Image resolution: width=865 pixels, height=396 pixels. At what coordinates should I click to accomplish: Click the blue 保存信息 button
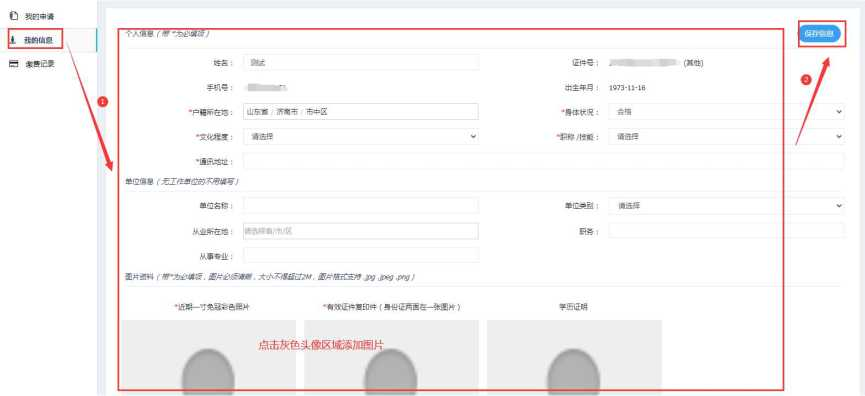pyautogui.click(x=819, y=34)
